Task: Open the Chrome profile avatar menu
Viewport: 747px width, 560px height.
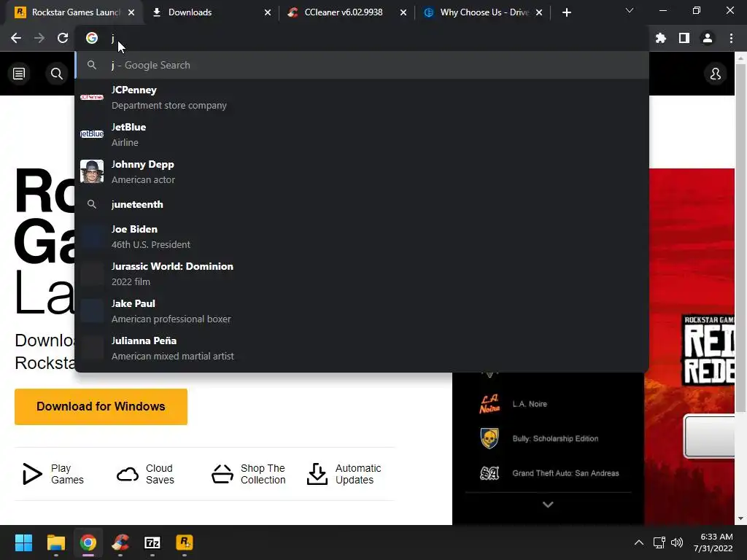Action: (x=708, y=38)
